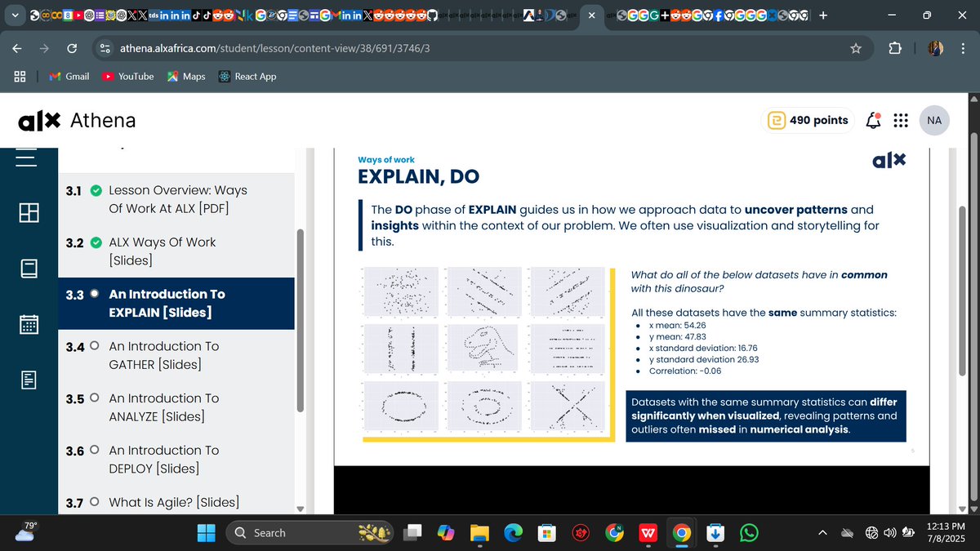Image resolution: width=980 pixels, height=551 pixels.
Task: Open the Windows Start menu
Action: point(207,532)
